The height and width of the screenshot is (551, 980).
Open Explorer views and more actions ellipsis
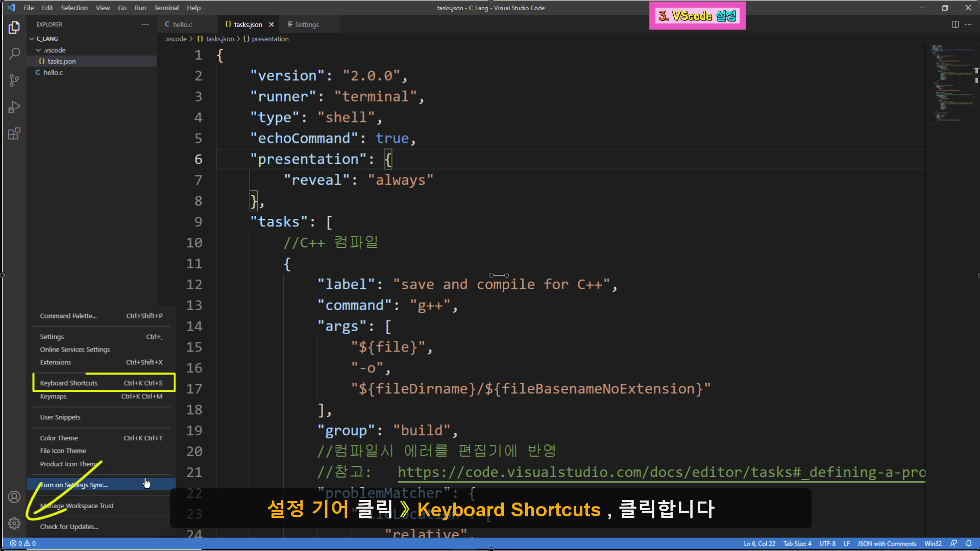tap(145, 24)
